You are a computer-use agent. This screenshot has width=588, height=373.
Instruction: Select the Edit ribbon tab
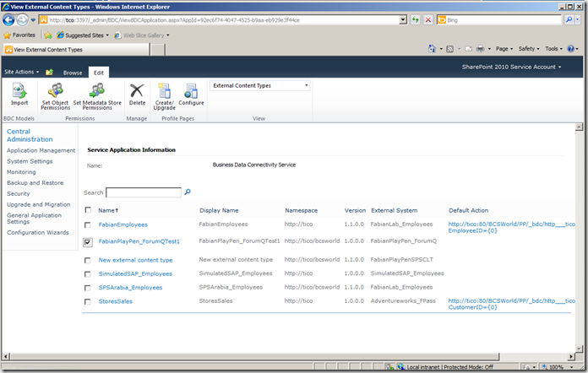pyautogui.click(x=99, y=73)
